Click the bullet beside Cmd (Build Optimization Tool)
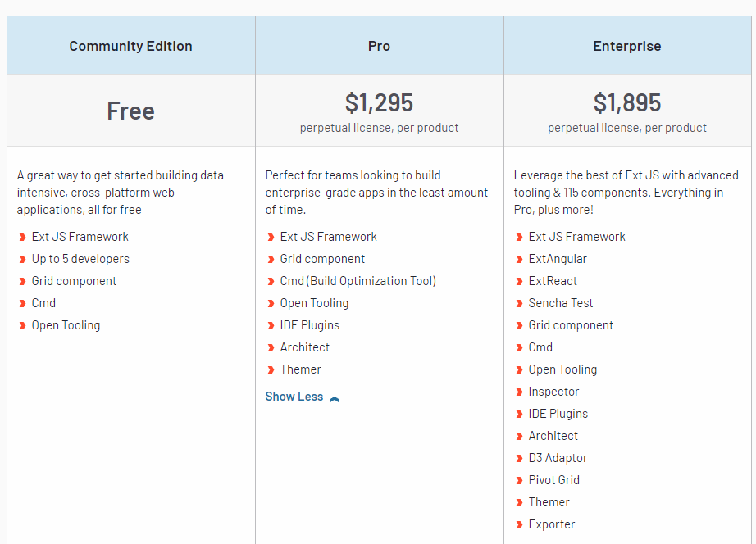The height and width of the screenshot is (544, 756). point(271,282)
